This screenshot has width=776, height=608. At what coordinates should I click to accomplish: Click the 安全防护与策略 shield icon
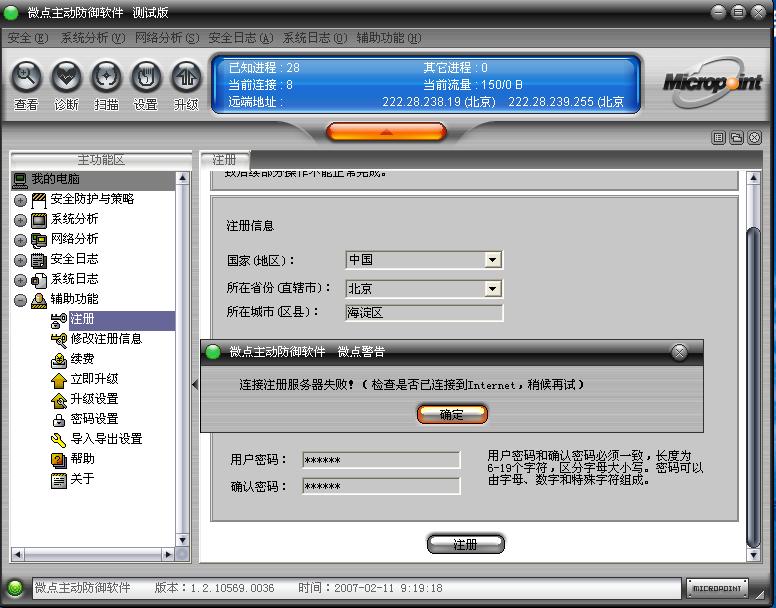[x=39, y=200]
